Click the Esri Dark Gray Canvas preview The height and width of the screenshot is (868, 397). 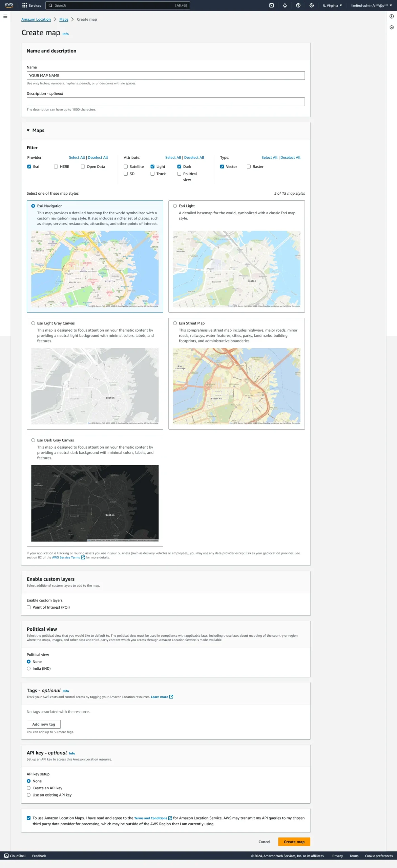[95, 504]
